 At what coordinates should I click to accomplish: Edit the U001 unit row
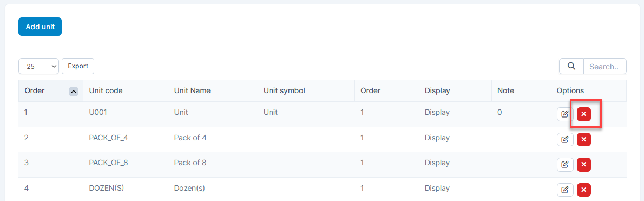point(565,114)
